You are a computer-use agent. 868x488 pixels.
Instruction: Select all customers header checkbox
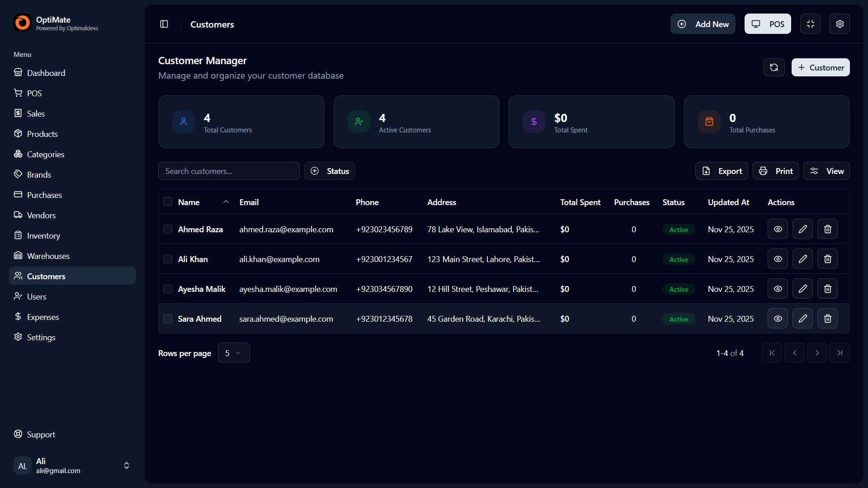[168, 202]
